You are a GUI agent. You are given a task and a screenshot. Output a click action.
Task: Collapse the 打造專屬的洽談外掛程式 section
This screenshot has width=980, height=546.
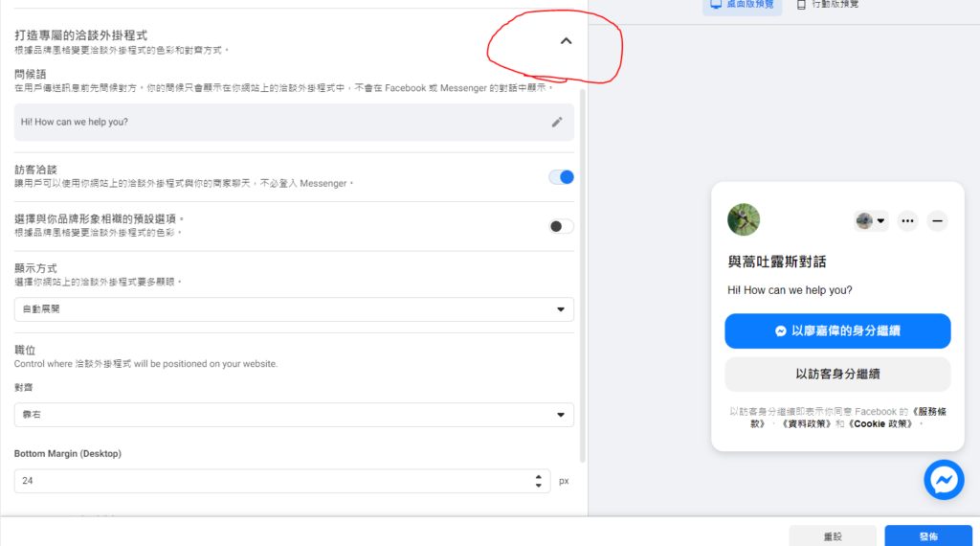[x=566, y=41]
